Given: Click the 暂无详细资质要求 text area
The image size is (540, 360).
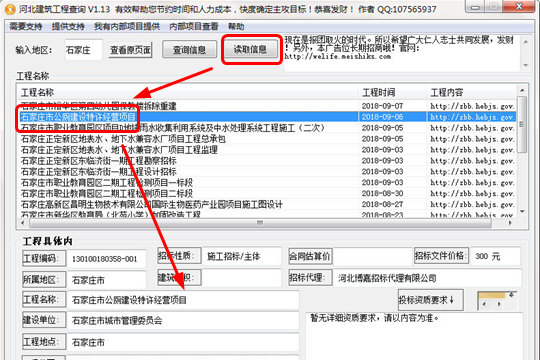Looking at the screenshot, I should click(x=414, y=336).
